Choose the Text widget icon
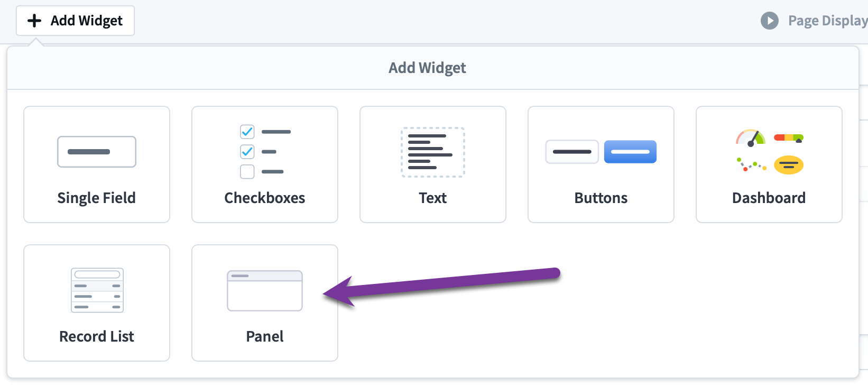This screenshot has height=386, width=868. (x=433, y=152)
